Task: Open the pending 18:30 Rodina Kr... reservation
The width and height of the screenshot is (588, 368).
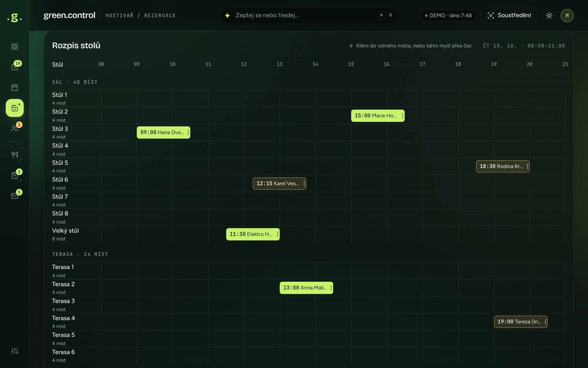Action: [x=503, y=166]
